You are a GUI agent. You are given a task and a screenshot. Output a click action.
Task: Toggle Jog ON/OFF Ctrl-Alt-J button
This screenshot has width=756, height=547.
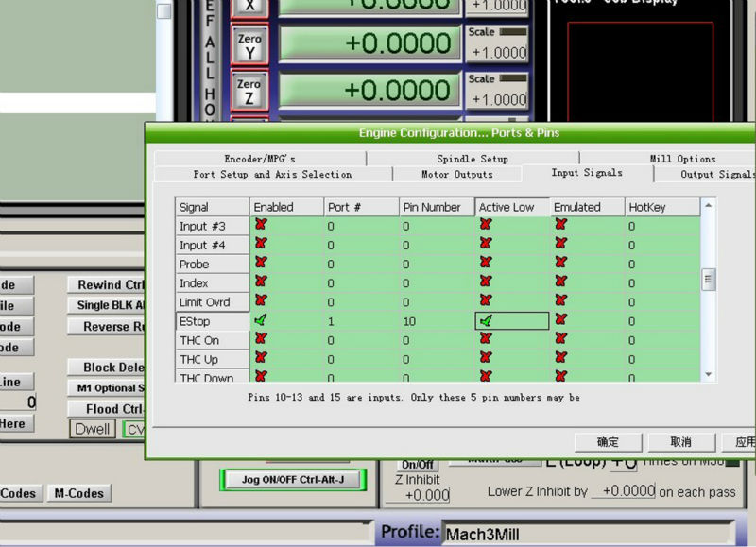(293, 480)
